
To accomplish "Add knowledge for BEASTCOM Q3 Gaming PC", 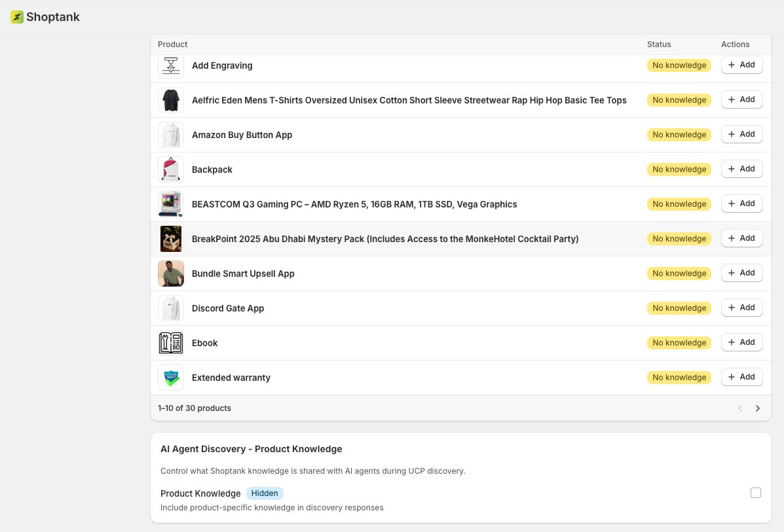I will pos(741,204).
